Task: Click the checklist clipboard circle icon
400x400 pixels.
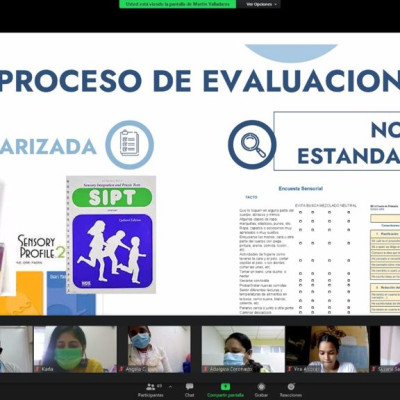Action: [x=130, y=145]
